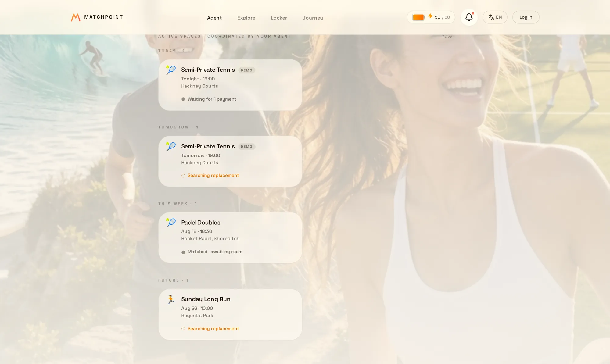610x364 pixels.
Task: Open the Sunday Long Run title
Action: (x=206, y=299)
